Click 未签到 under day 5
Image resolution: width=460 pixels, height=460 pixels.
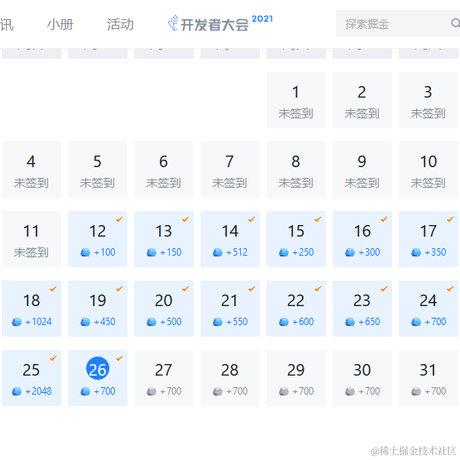[97, 183]
